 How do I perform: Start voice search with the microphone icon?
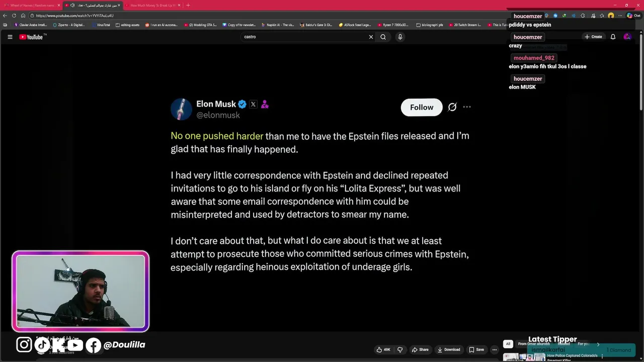400,37
